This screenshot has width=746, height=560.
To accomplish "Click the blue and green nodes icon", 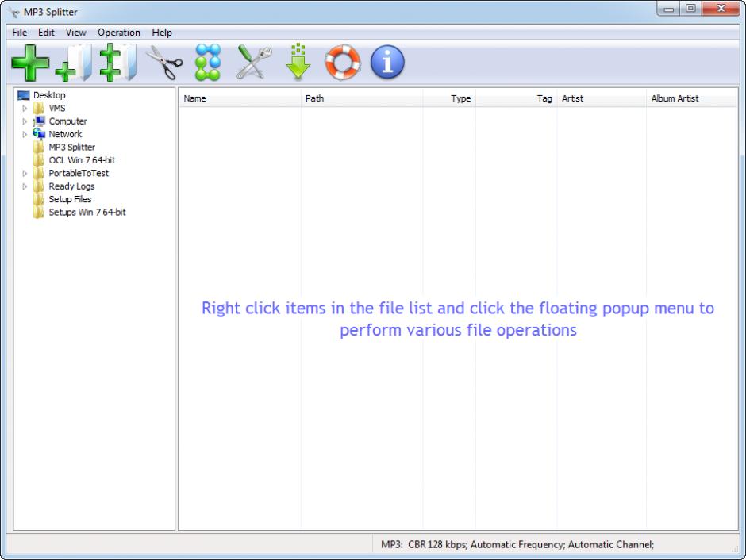I will [208, 63].
